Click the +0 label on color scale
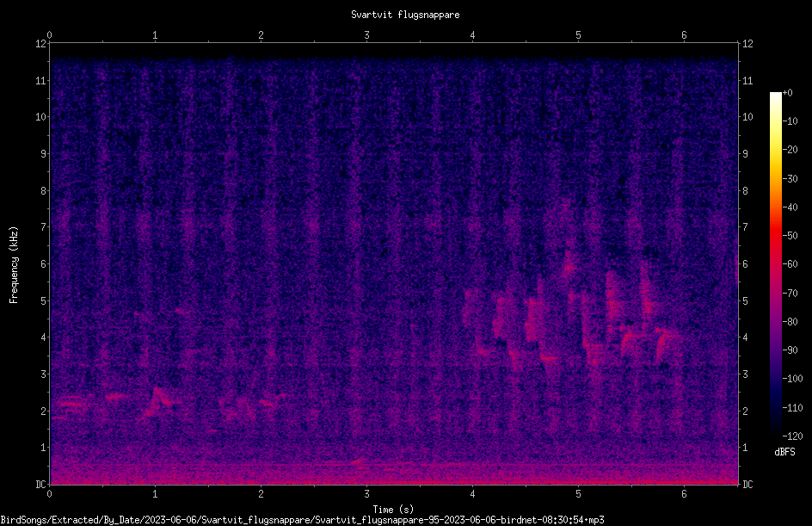This screenshot has width=812, height=526. click(x=788, y=93)
